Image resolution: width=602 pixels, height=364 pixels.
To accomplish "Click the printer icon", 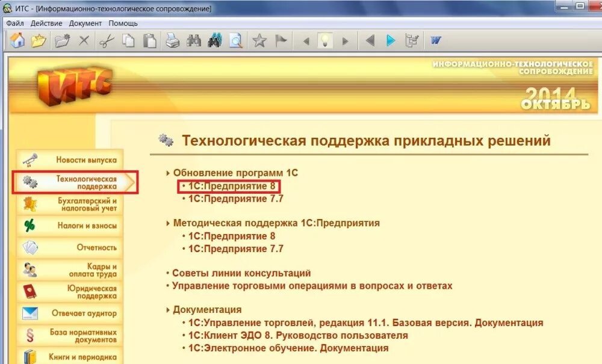I will pyautogui.click(x=172, y=40).
